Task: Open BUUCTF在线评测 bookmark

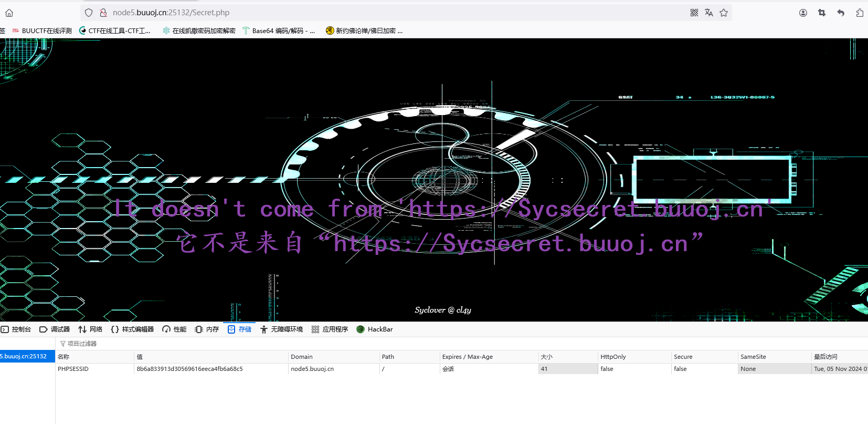Action: tap(42, 31)
